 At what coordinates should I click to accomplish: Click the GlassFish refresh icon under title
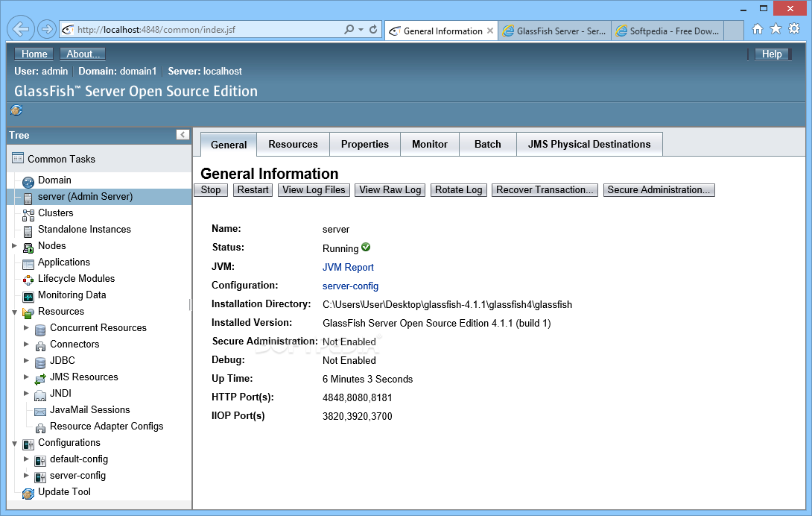pyautogui.click(x=16, y=110)
